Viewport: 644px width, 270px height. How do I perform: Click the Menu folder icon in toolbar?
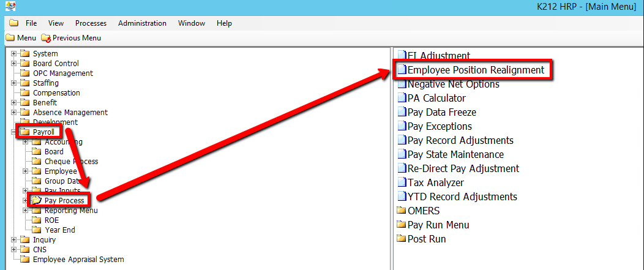[10, 38]
